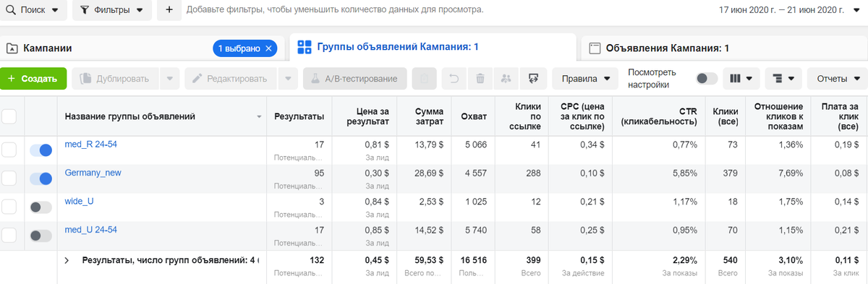Sort by the Результаты column header

click(x=299, y=116)
